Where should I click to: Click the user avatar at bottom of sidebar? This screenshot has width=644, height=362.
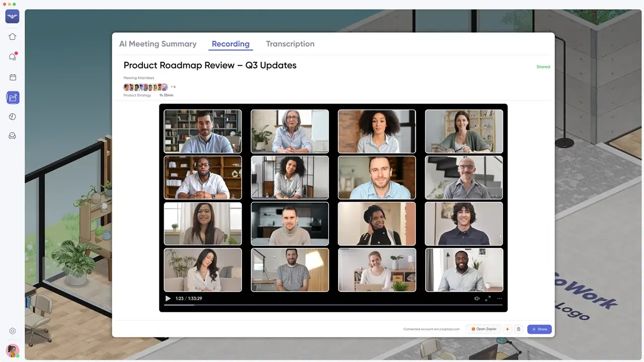pyautogui.click(x=13, y=350)
